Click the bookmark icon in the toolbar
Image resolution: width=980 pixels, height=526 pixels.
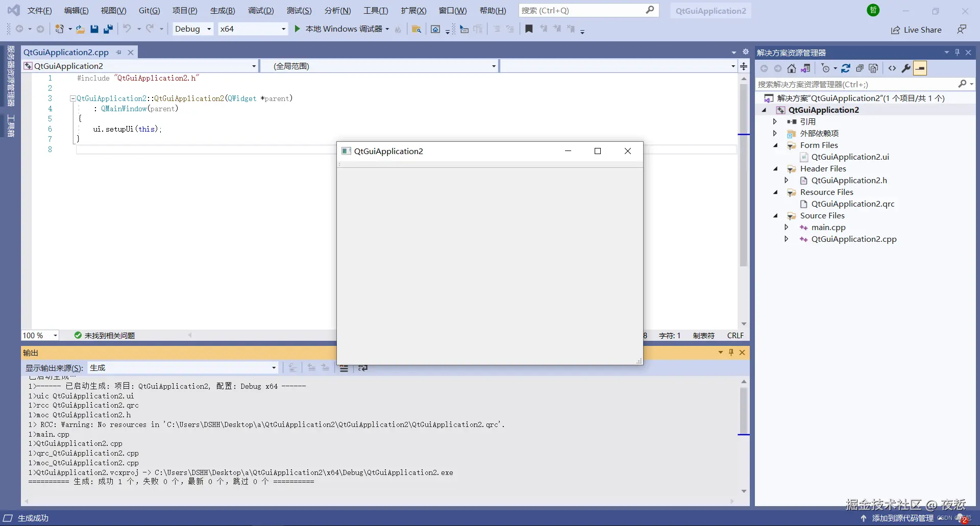click(x=529, y=29)
